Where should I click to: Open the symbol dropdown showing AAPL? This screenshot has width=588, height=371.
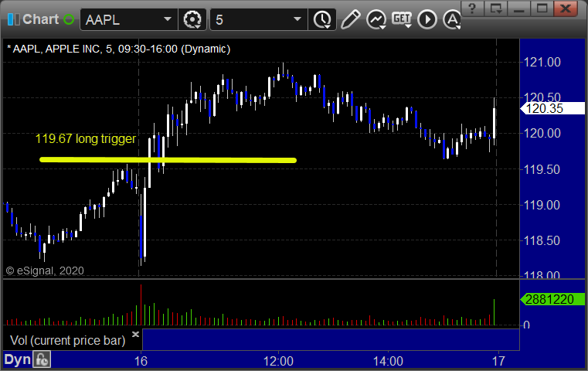[x=128, y=19]
